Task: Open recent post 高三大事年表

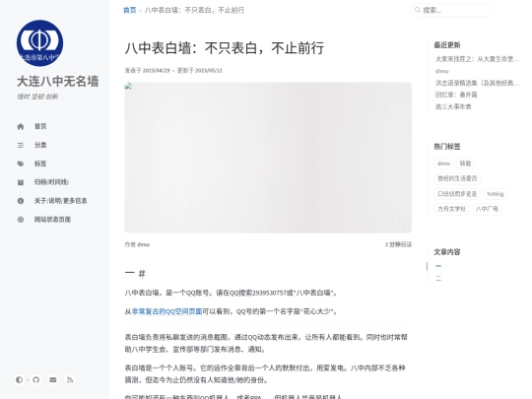Action: (453, 106)
